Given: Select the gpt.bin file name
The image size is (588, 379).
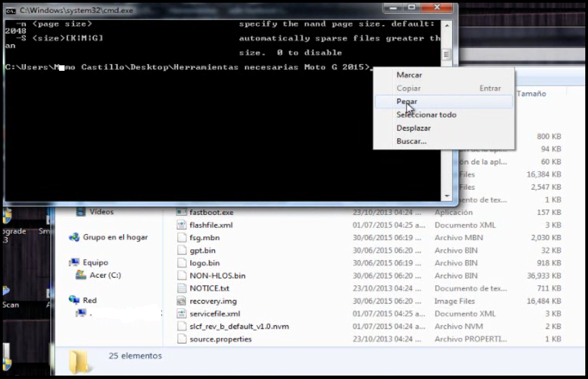Looking at the screenshot, I should (203, 250).
